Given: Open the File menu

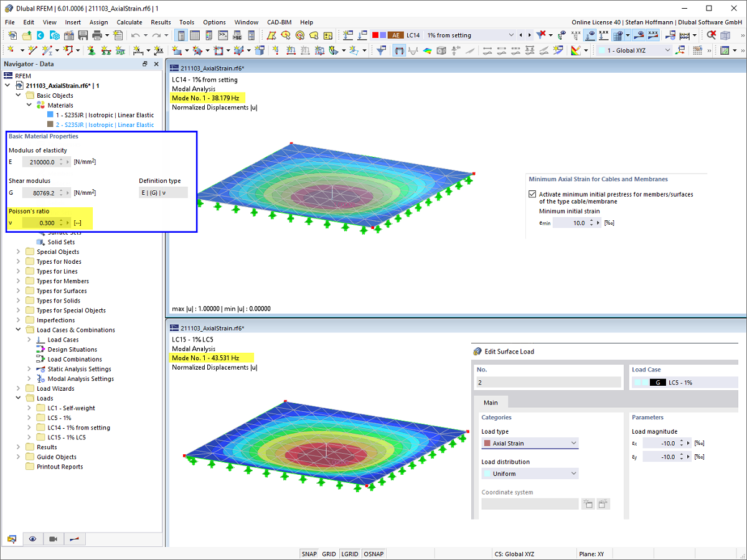Looking at the screenshot, I should point(10,22).
